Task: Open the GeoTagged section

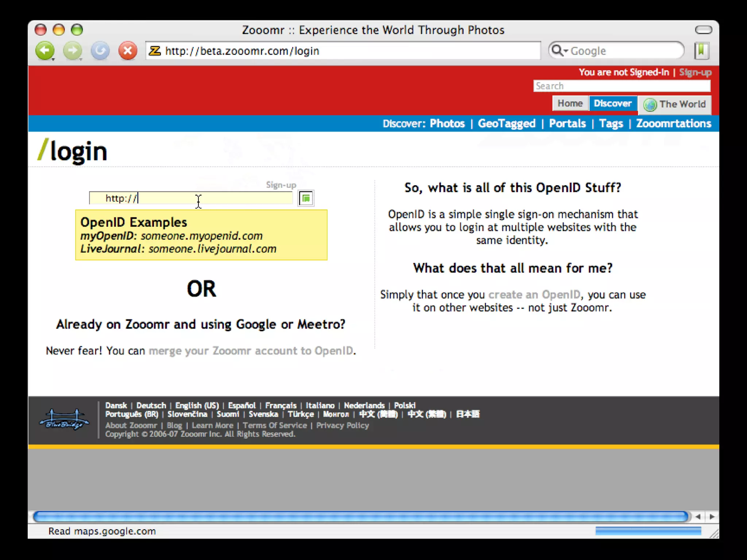Action: click(507, 124)
